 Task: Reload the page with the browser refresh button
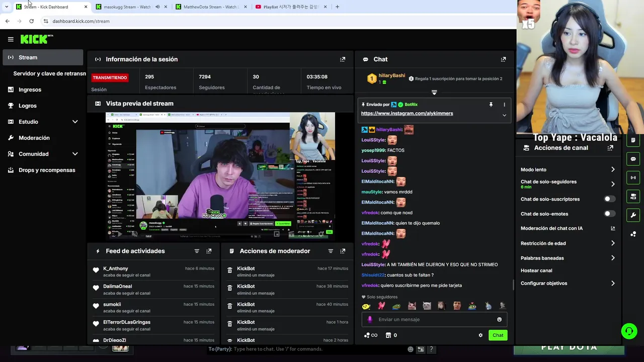click(31, 21)
